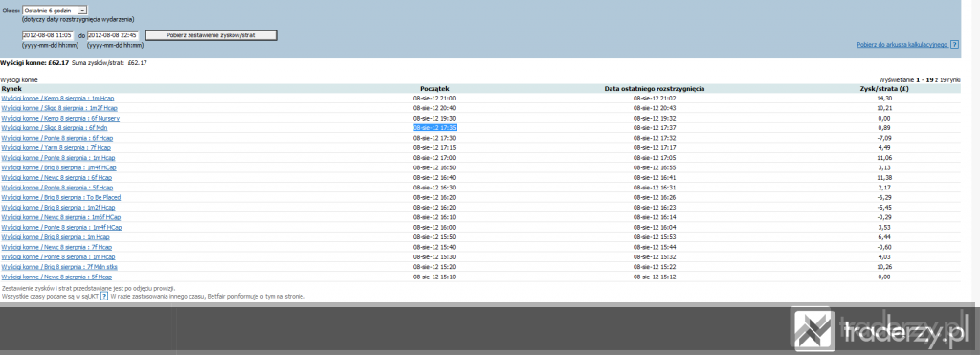
Task: Click the Początek column header
Action: pos(434,89)
